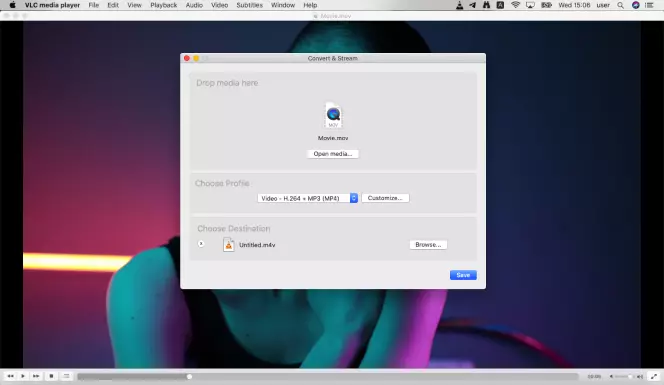Viewport: 664px width, 385px height.
Task: Open the Video menu
Action: point(219,5)
